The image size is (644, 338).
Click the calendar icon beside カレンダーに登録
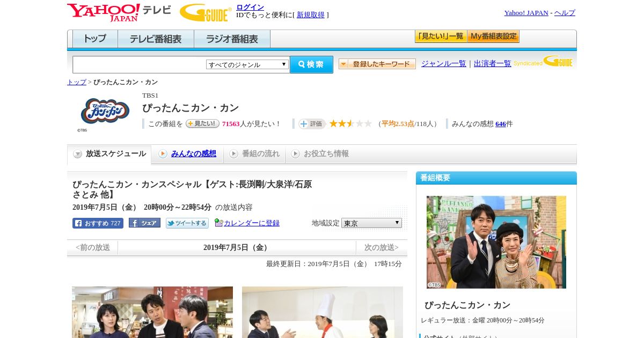218,223
